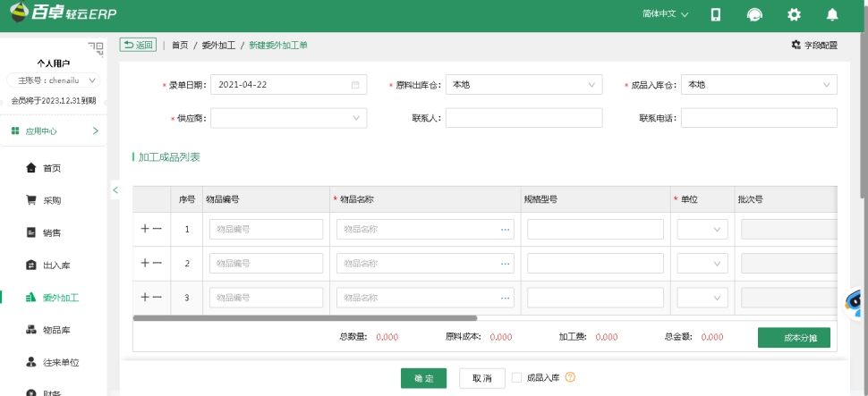Click the notification bell icon
The image size is (868, 396).
pyautogui.click(x=832, y=15)
